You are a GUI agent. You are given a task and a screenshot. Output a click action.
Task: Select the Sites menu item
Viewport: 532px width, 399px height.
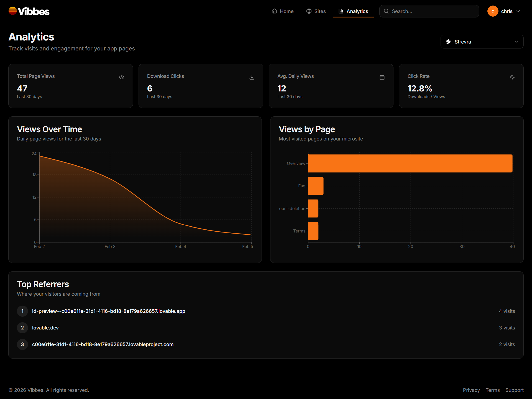point(320,11)
